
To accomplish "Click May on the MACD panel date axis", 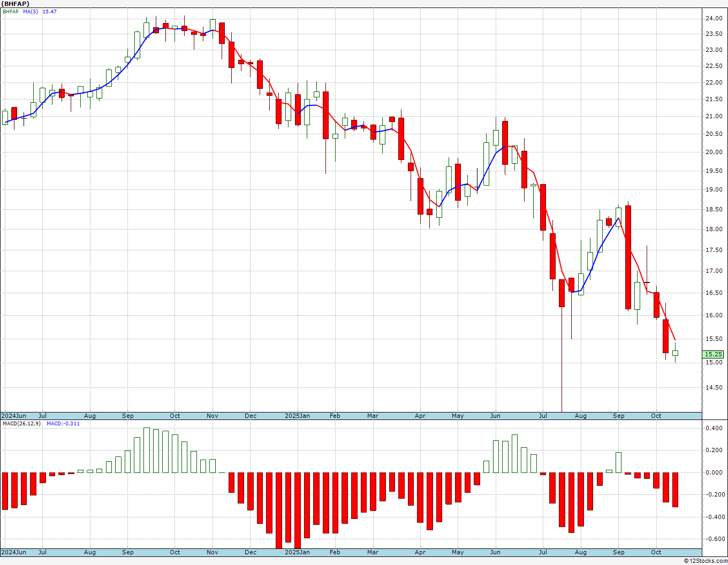I will (458, 552).
